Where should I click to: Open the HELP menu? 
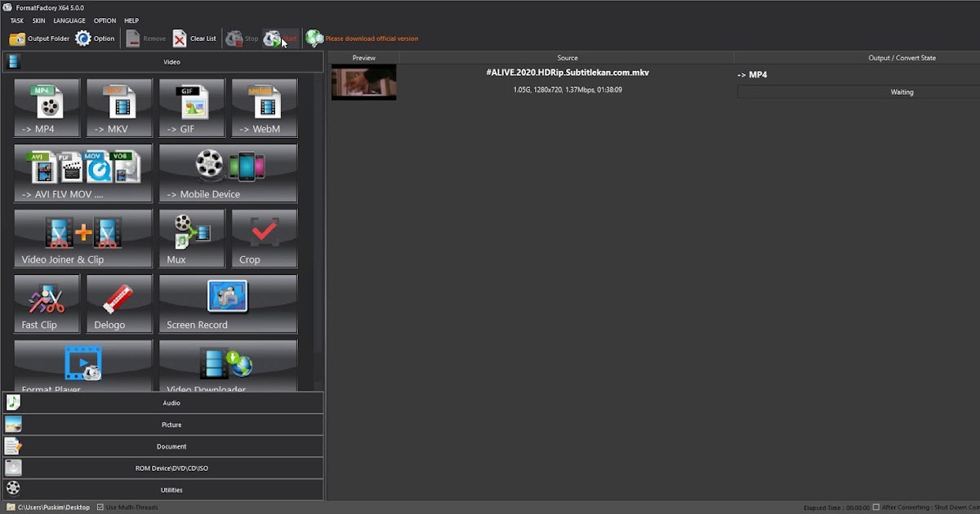coord(131,20)
